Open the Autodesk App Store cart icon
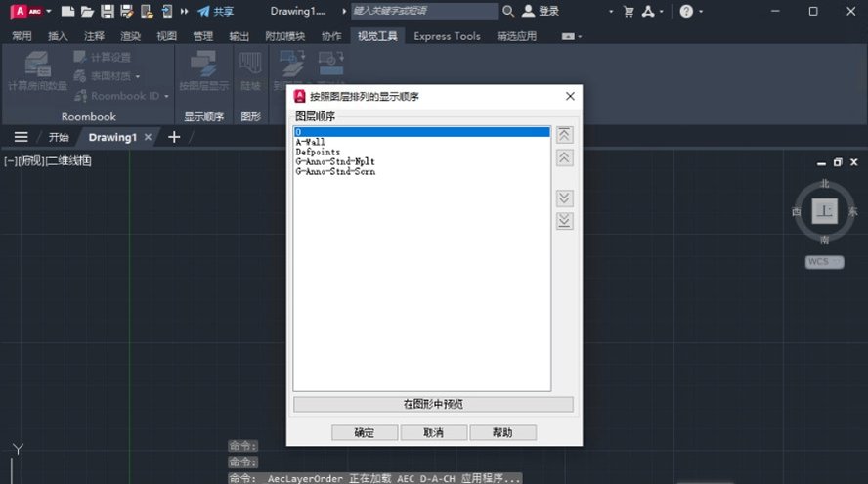Image resolution: width=868 pixels, height=484 pixels. coord(629,11)
